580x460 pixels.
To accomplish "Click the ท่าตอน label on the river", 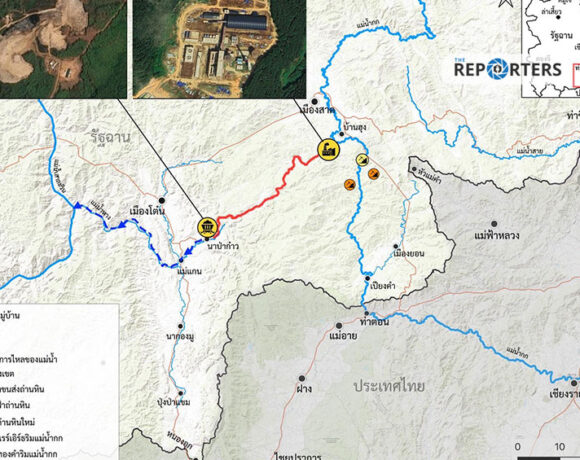I will 374,322.
